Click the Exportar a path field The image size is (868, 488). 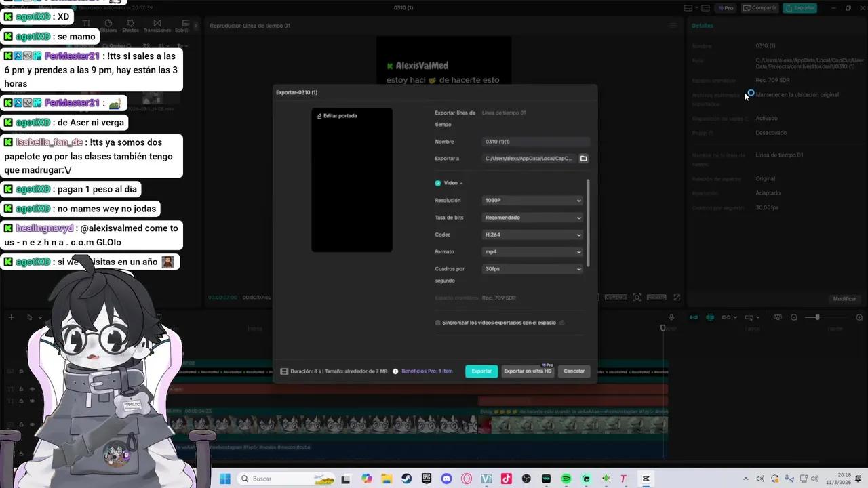tap(530, 159)
